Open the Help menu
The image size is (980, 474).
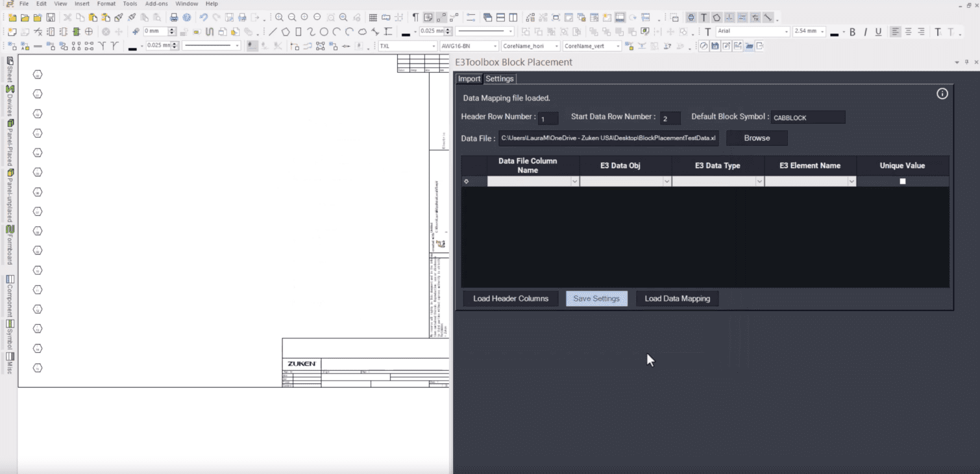pos(212,4)
